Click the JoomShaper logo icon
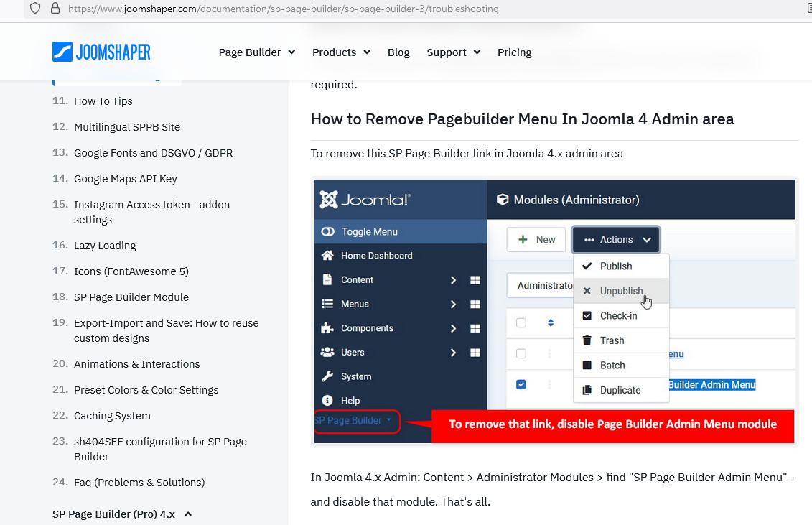812x525 pixels. 62,52
